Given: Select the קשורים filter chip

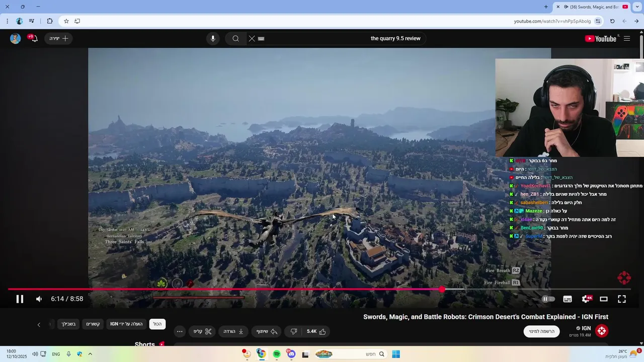Looking at the screenshot, I should pos(93,324).
